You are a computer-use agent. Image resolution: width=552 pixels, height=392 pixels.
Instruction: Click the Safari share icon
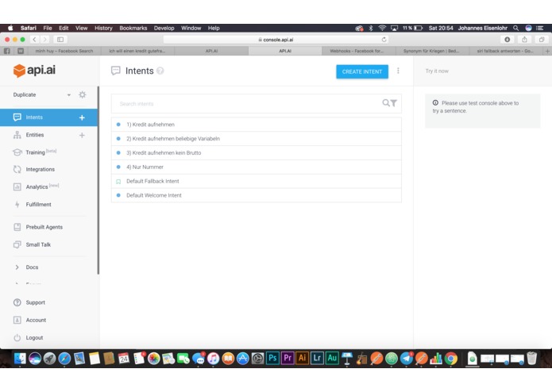point(524,40)
